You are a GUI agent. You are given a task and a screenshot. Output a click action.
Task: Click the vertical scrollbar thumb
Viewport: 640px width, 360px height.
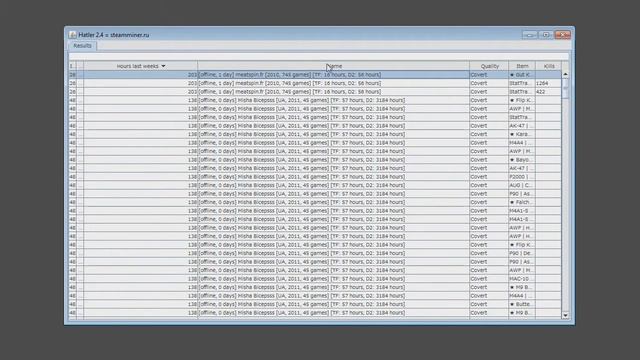(565, 88)
